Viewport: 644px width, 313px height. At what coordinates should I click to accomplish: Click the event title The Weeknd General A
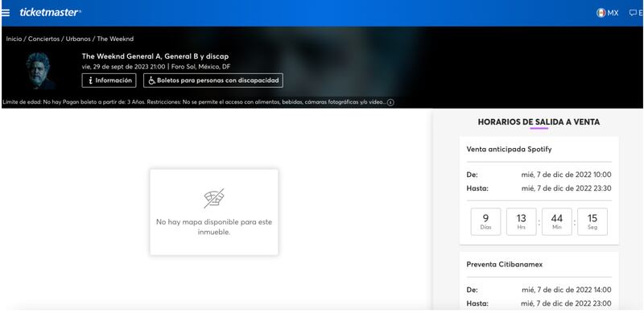[155, 56]
